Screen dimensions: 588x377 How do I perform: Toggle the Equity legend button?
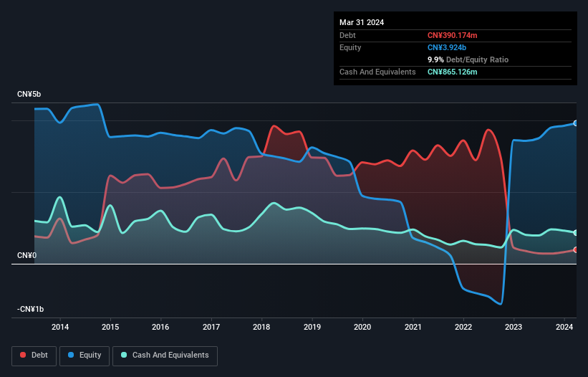pyautogui.click(x=85, y=355)
